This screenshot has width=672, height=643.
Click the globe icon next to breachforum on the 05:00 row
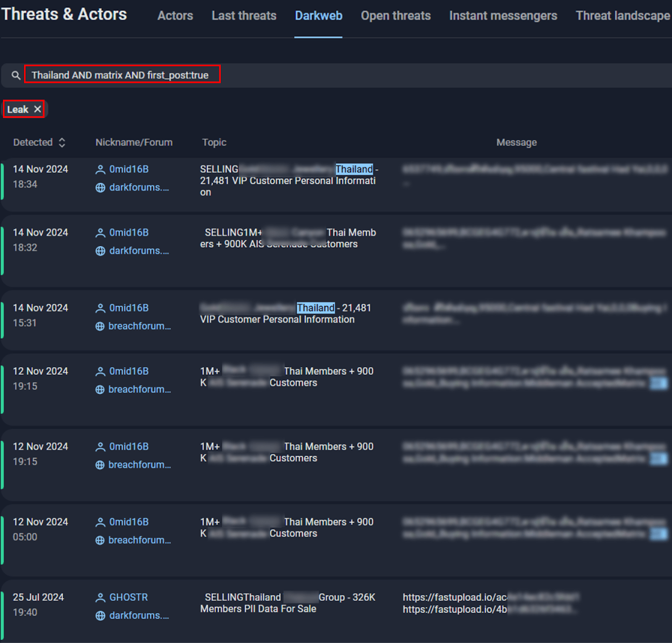point(100,540)
